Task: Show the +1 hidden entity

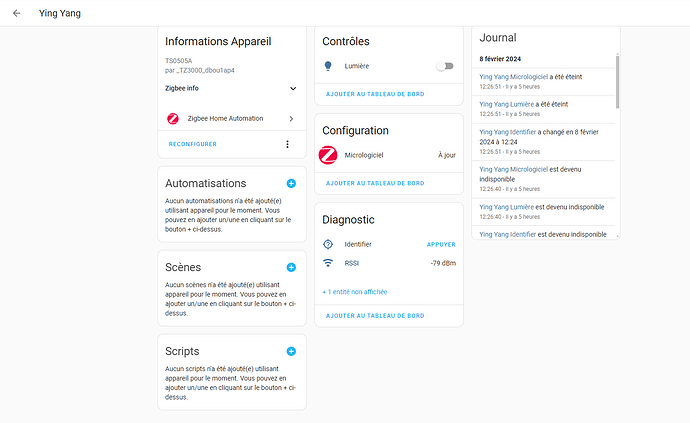Action: tap(355, 292)
